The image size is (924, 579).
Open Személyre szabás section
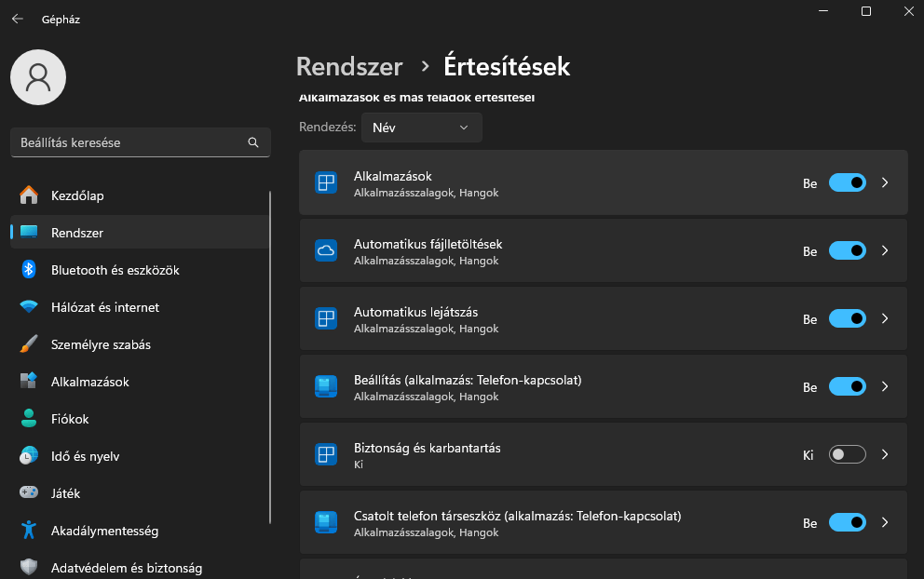tap(140, 344)
